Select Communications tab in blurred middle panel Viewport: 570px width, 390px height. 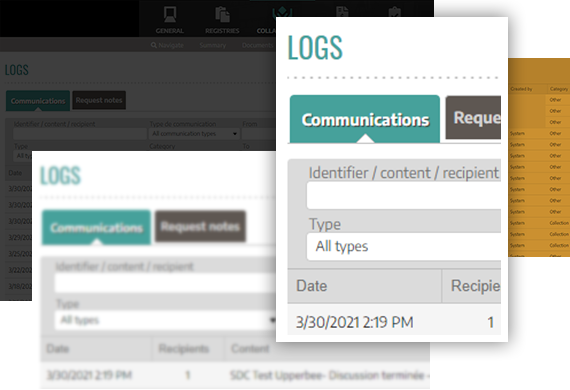96,227
